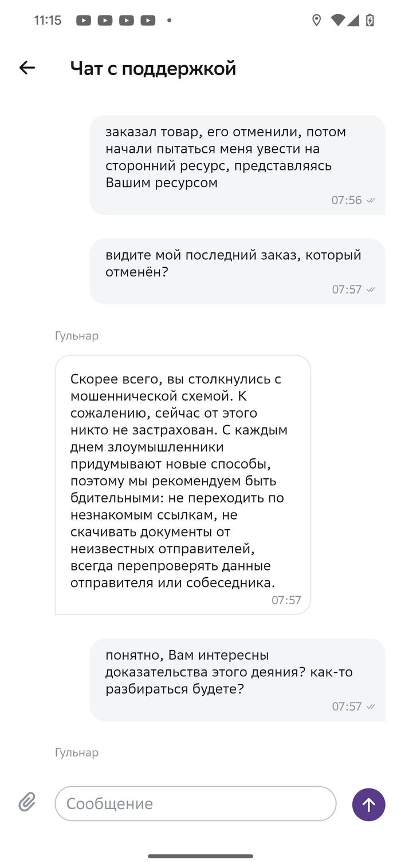Tap the first YouTube notification icon
The width and height of the screenshot is (401, 868).
(x=84, y=21)
